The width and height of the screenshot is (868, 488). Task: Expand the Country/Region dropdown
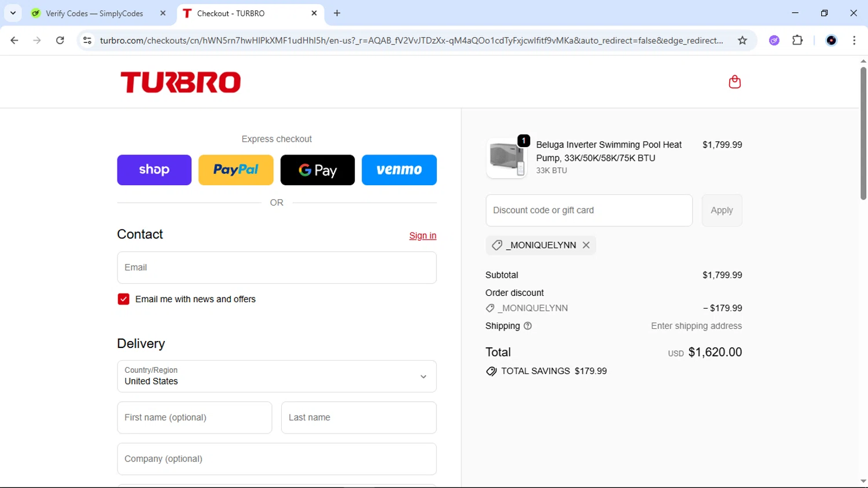click(x=277, y=376)
